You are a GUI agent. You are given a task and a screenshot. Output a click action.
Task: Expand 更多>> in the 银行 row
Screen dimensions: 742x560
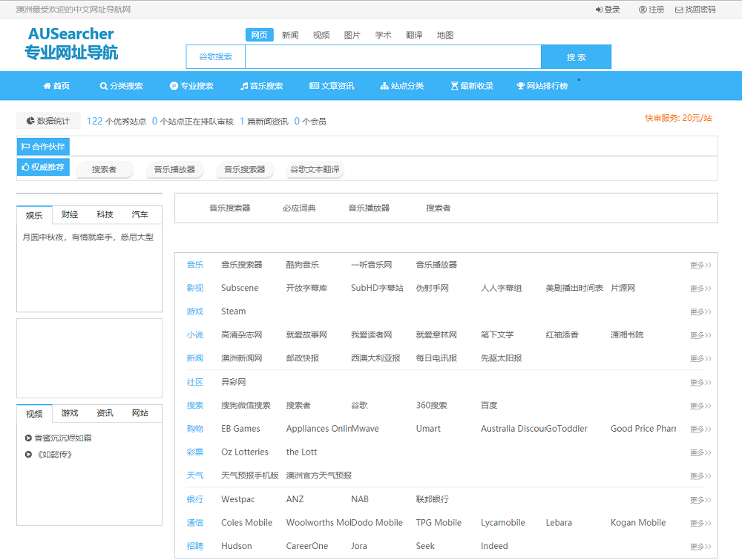pos(700,500)
